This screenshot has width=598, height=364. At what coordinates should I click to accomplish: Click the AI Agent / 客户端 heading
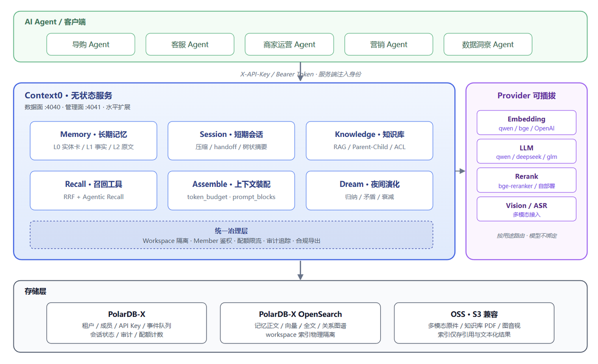55,22
